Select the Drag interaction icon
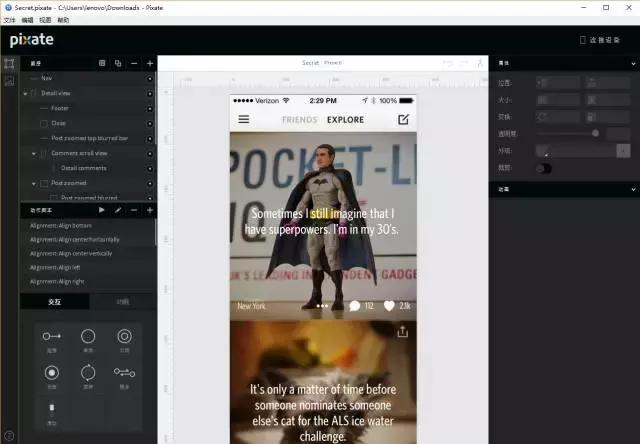 pos(52,337)
